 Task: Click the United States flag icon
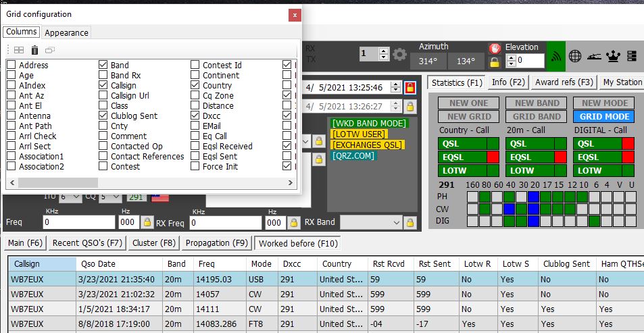(159, 197)
